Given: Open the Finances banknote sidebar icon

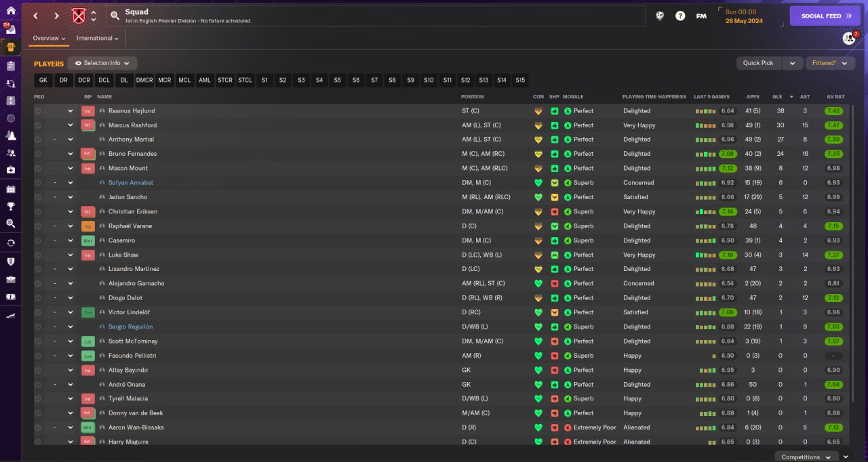Looking at the screenshot, I should (11, 297).
